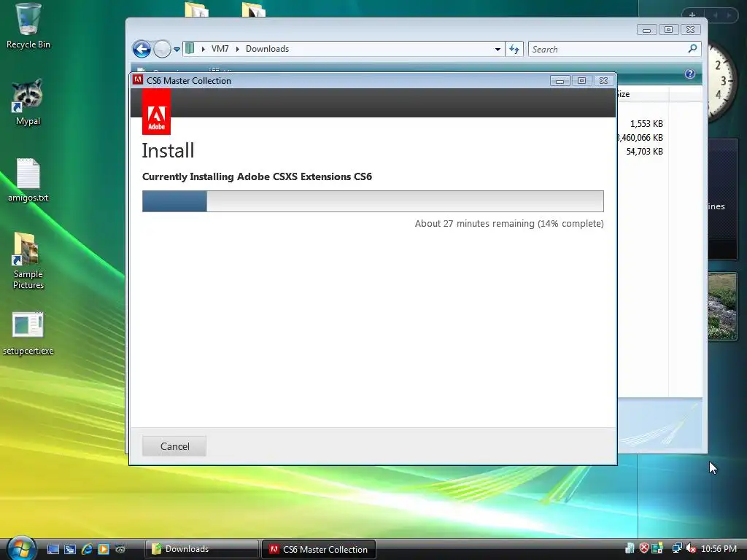
Task: Minimize the CS6 Master Collection window
Action: click(560, 80)
